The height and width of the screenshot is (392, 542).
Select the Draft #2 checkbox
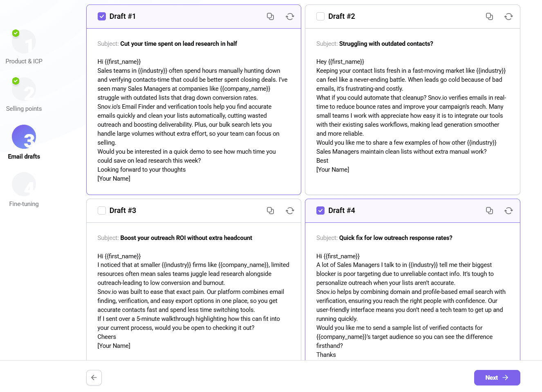point(320,16)
